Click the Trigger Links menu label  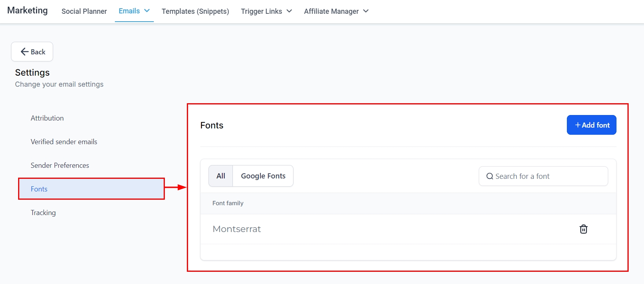click(261, 11)
